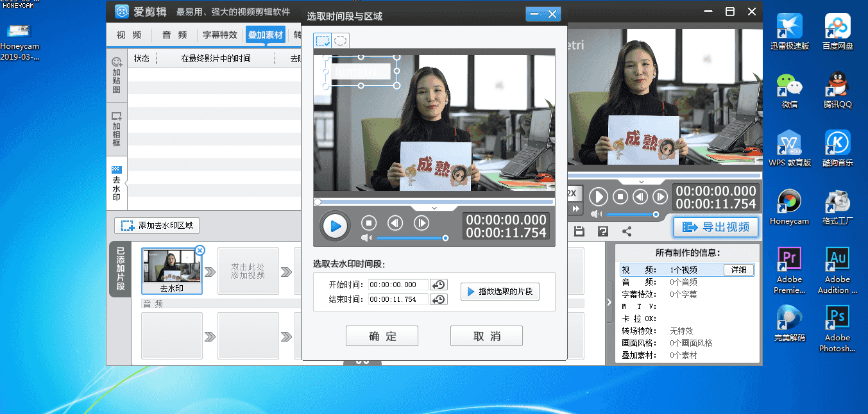Open the 腾讯QQ desktop shortcut
The image size is (868, 414).
(837, 90)
